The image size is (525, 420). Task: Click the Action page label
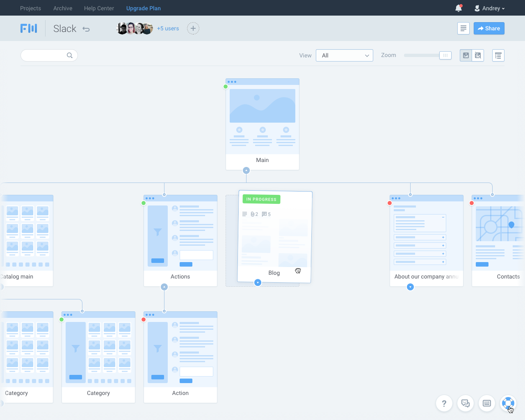coord(180,393)
